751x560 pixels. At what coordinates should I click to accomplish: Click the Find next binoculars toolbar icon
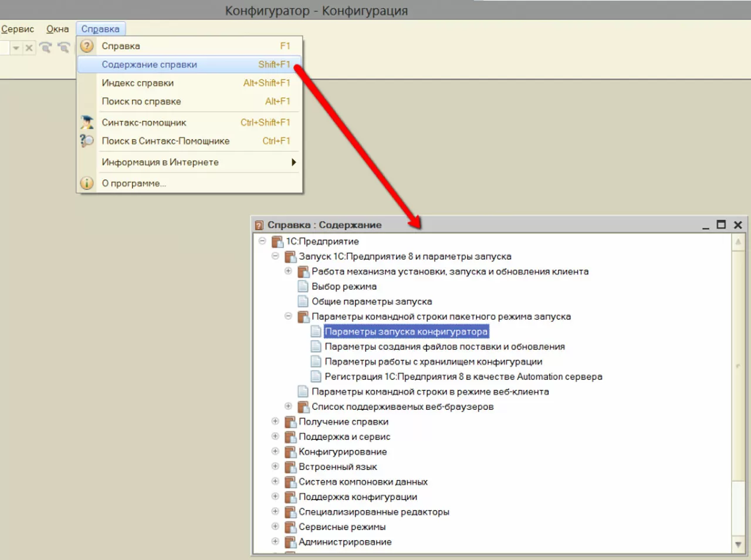pyautogui.click(x=46, y=47)
